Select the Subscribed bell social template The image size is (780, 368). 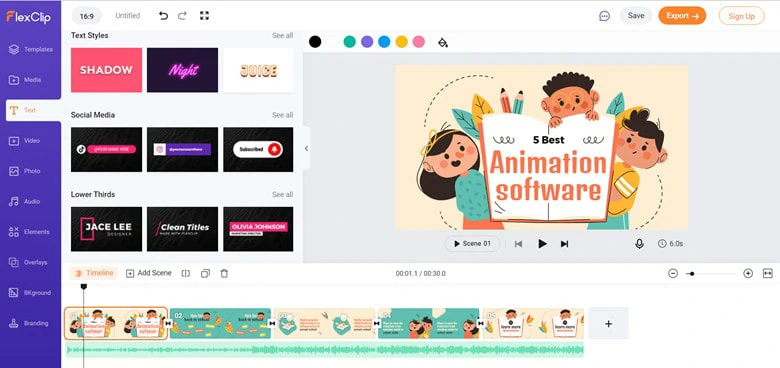click(x=258, y=150)
